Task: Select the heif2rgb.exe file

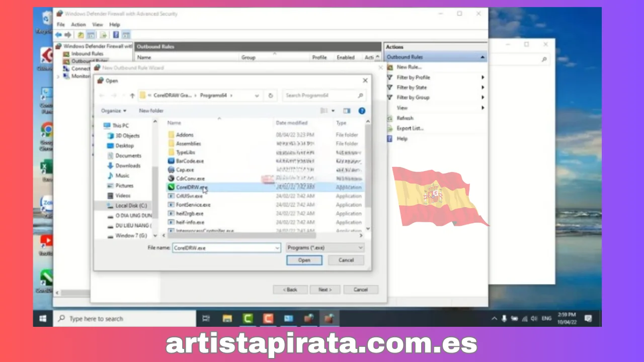Action: point(189,214)
